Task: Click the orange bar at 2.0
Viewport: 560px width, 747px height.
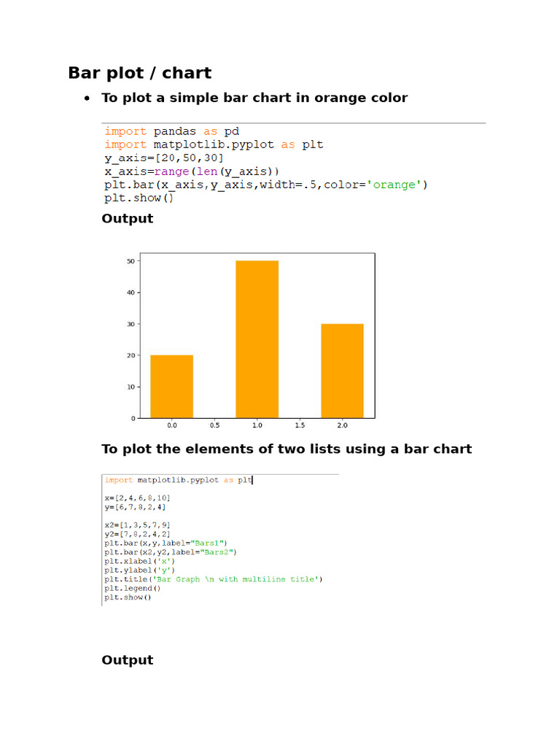Action: [x=342, y=371]
